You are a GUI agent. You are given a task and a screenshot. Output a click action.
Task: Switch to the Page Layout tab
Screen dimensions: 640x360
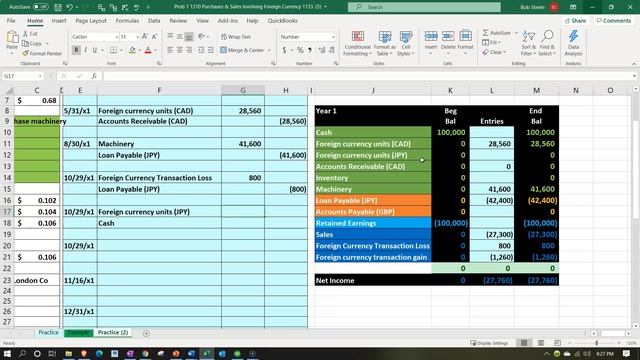[x=91, y=21]
